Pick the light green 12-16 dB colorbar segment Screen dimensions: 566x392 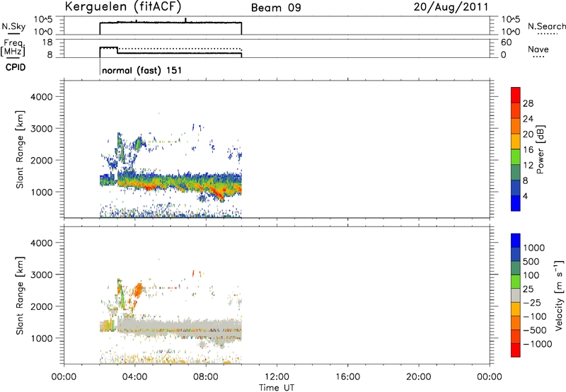click(516, 157)
